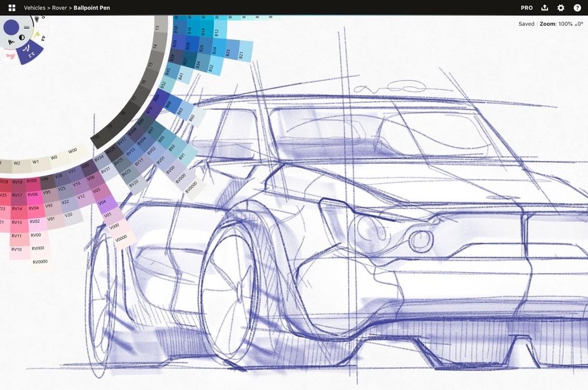Screen dimensions: 588x390
Task: Click the Saved status text
Action: (x=526, y=23)
